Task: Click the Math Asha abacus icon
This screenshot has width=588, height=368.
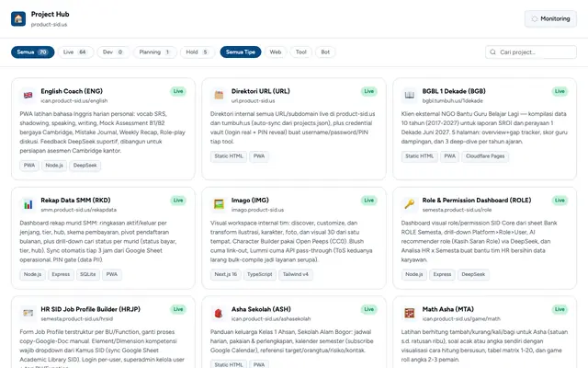Action: click(410, 314)
